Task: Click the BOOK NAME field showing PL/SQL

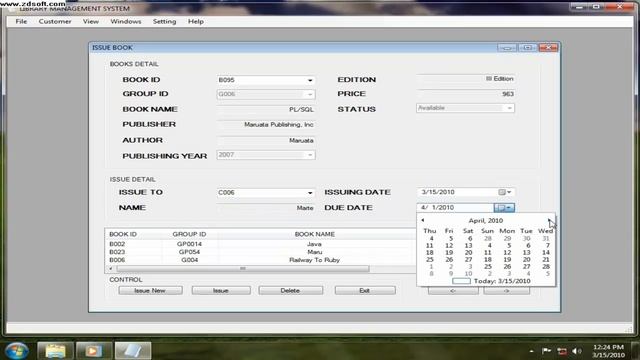Action: [x=266, y=109]
